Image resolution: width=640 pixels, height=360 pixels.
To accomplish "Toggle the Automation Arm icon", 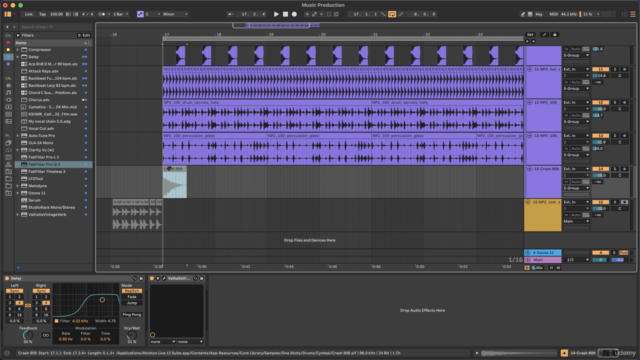I will coord(314,14).
